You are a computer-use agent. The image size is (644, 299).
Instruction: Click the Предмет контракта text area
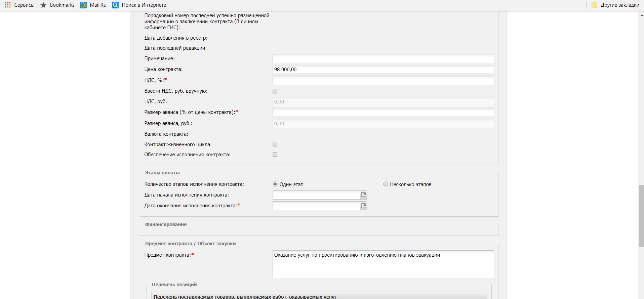pyautogui.click(x=383, y=264)
